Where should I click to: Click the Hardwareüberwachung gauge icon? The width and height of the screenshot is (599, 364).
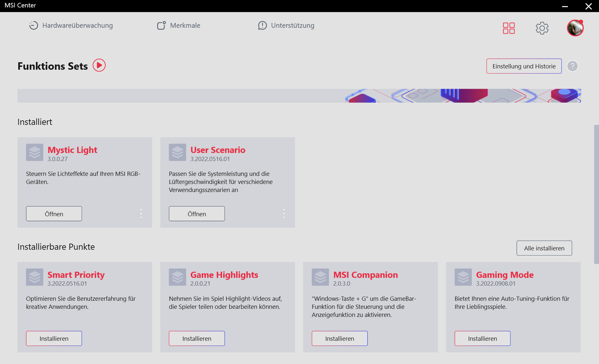click(34, 25)
